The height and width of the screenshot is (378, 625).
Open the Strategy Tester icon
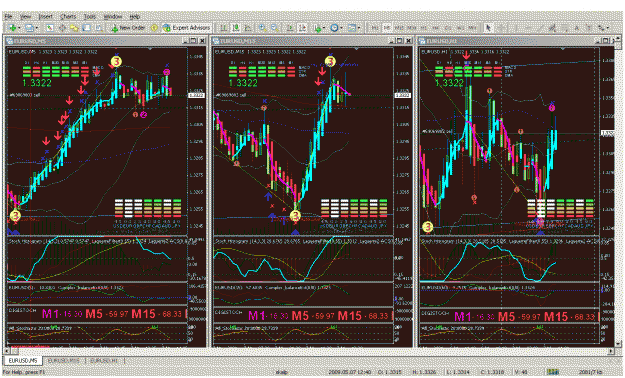[99, 28]
